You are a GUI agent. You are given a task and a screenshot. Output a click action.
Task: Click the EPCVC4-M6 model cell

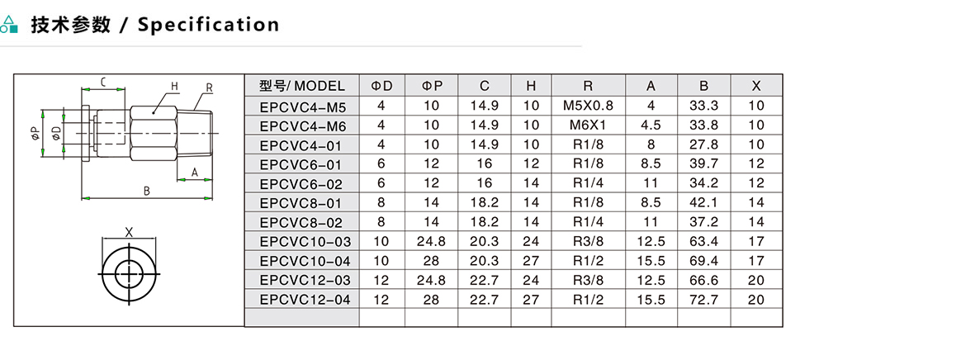(x=303, y=125)
